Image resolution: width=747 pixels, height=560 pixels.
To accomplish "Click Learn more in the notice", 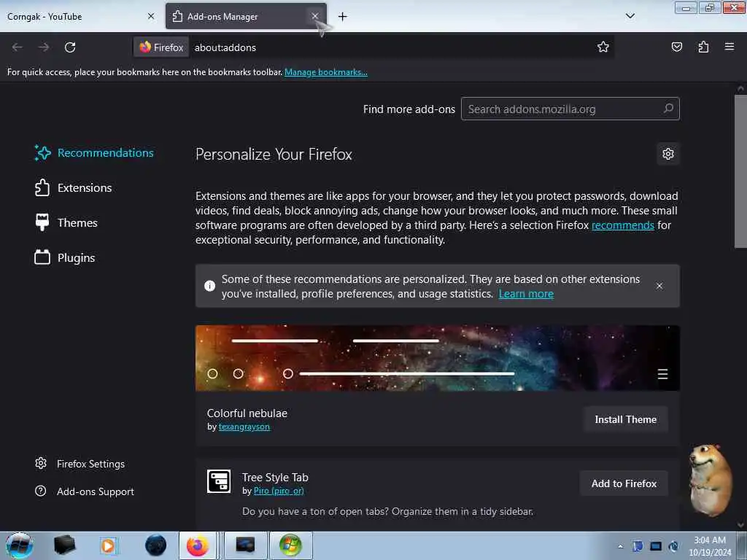I will coord(526,294).
